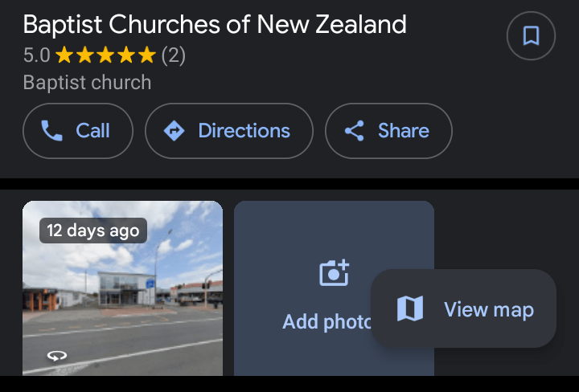Open the View map floating button
This screenshot has width=579, height=392.
463,309
